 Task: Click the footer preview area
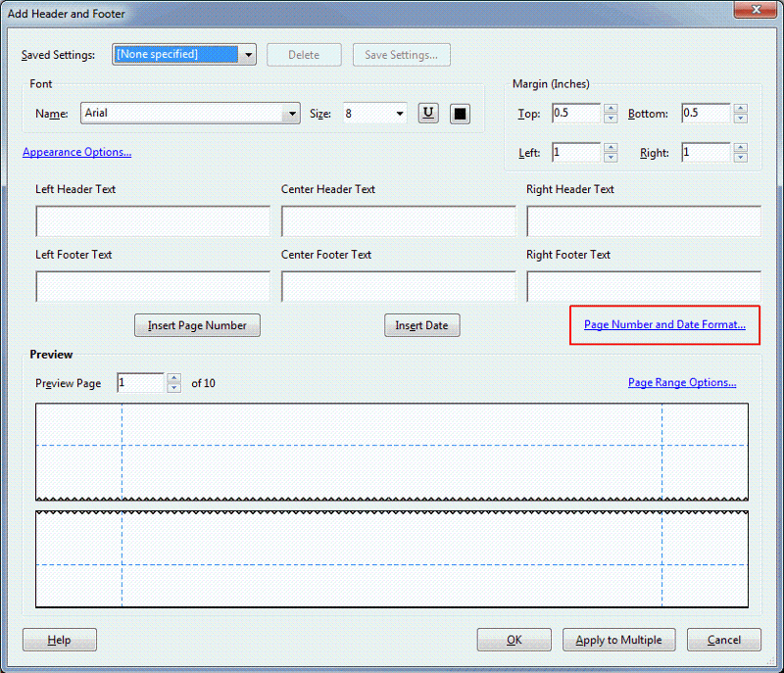(392, 559)
